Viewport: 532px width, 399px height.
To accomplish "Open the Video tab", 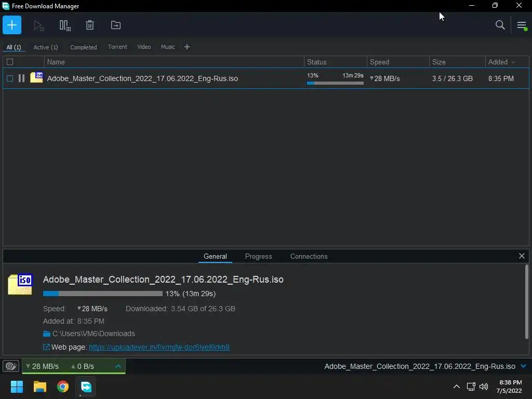I will 144,47.
